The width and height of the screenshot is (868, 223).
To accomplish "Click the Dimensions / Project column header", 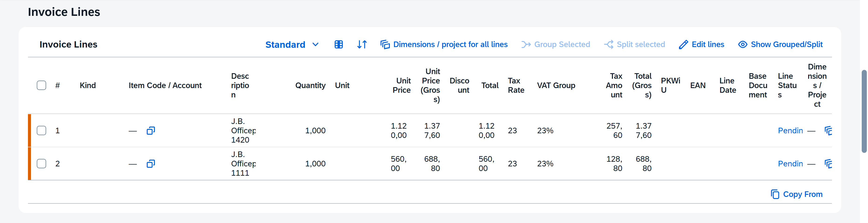I will [817, 85].
